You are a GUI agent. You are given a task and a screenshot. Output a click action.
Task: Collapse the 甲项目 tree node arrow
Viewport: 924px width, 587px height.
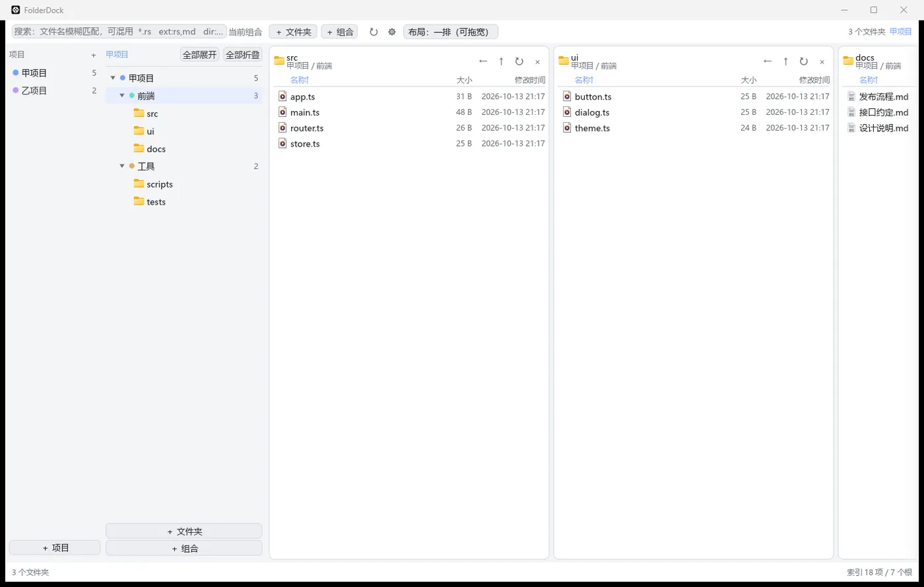113,78
